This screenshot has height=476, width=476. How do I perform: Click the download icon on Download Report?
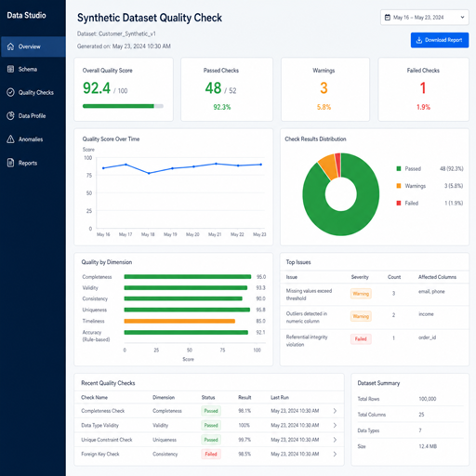pyautogui.click(x=419, y=40)
